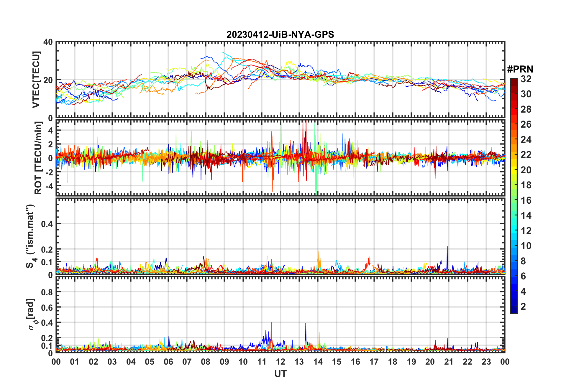Click UT axis tick label 19
The height and width of the screenshot is (392, 561).
pos(411,362)
